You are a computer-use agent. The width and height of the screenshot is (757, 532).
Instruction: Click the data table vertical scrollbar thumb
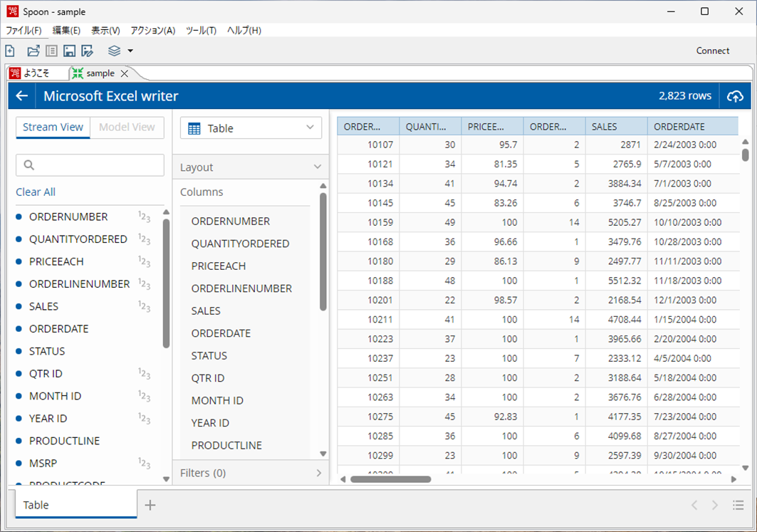pyautogui.click(x=746, y=155)
